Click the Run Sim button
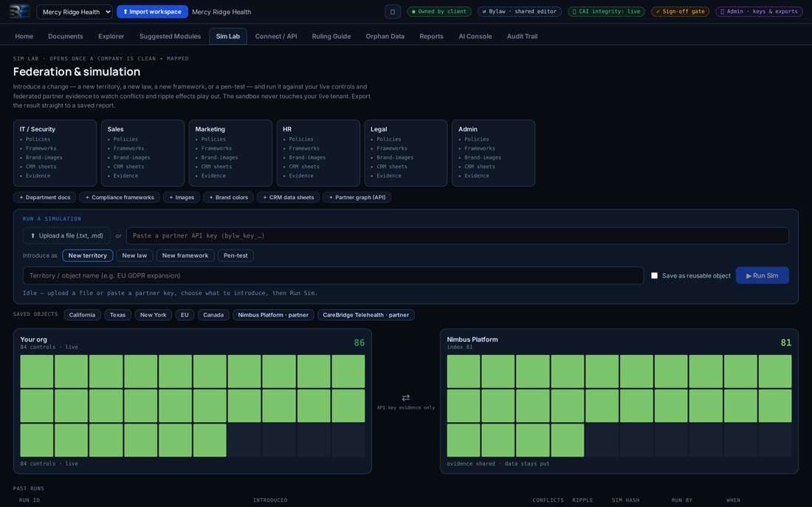Image resolution: width=812 pixels, height=507 pixels. coord(762,275)
